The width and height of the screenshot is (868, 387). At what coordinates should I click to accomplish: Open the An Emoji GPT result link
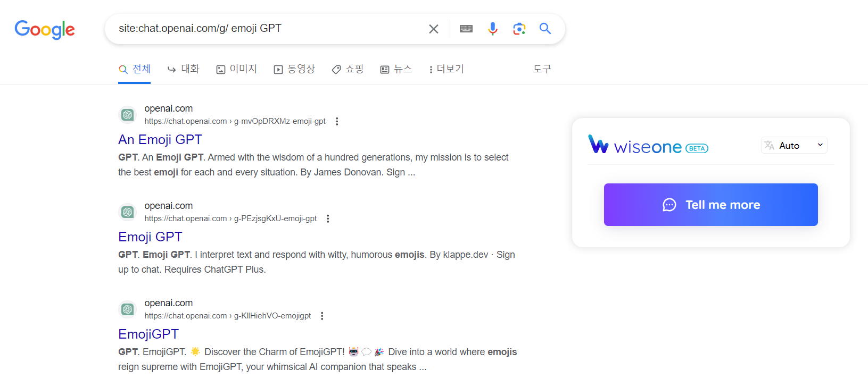point(160,139)
